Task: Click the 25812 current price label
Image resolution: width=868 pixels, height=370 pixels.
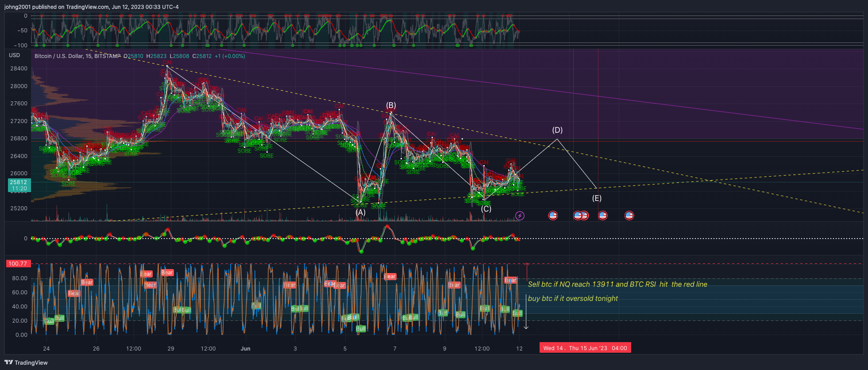Action: [x=19, y=182]
